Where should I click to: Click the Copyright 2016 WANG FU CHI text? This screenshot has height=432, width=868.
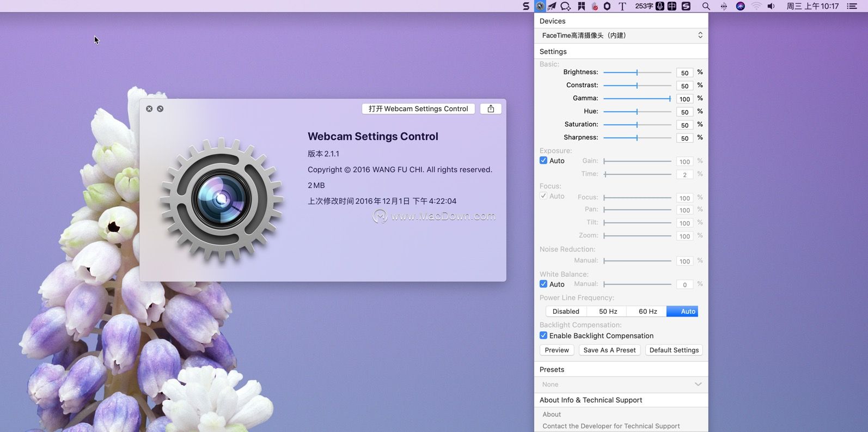point(400,169)
